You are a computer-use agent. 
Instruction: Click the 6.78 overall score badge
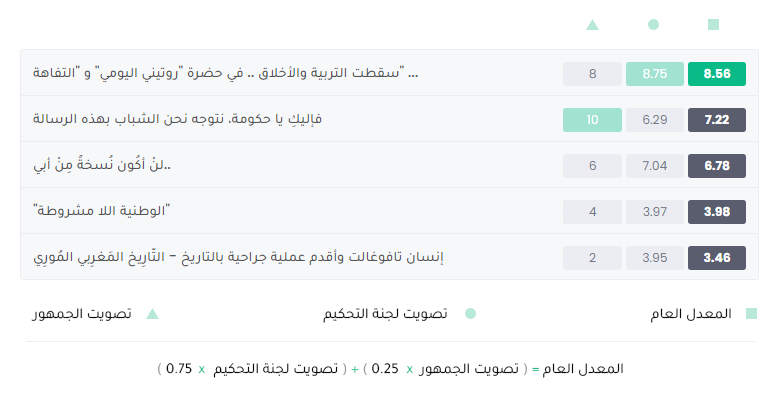click(x=717, y=166)
